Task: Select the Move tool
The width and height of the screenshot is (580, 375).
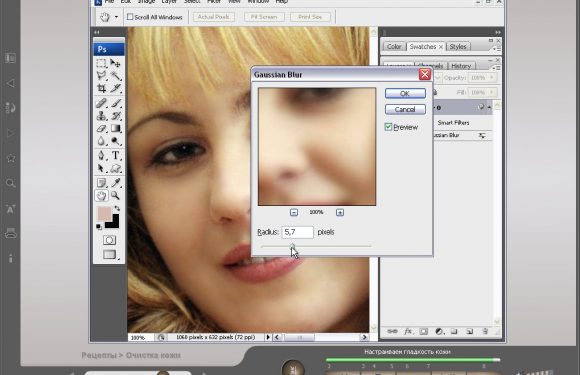Action: point(116,64)
